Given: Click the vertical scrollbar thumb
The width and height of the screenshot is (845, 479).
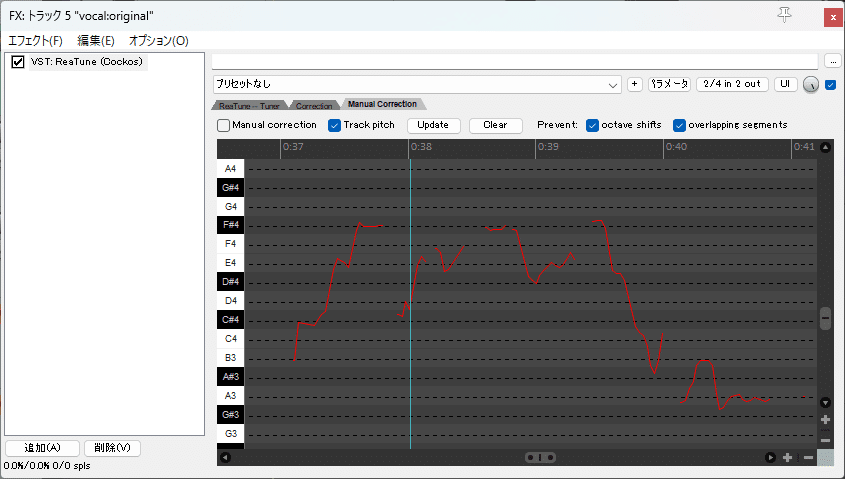Looking at the screenshot, I should point(825,318).
